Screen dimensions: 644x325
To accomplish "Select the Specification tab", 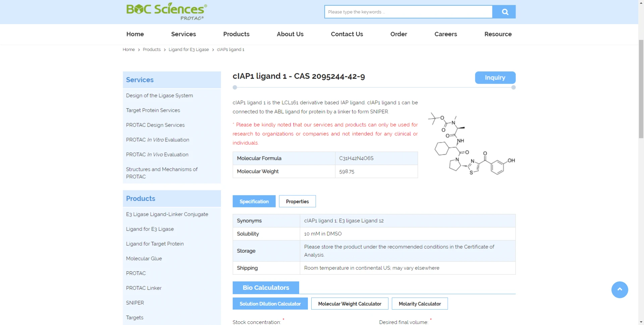I will pyautogui.click(x=254, y=201).
